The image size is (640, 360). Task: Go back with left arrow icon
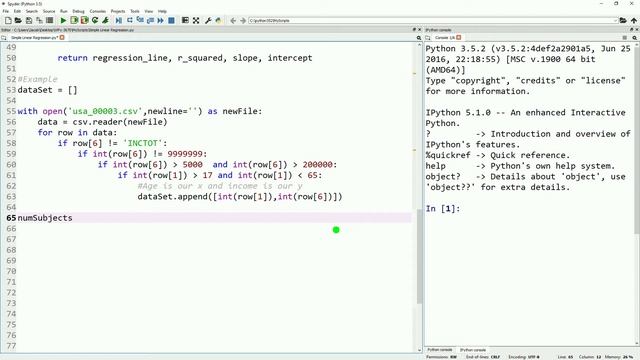[x=233, y=20]
